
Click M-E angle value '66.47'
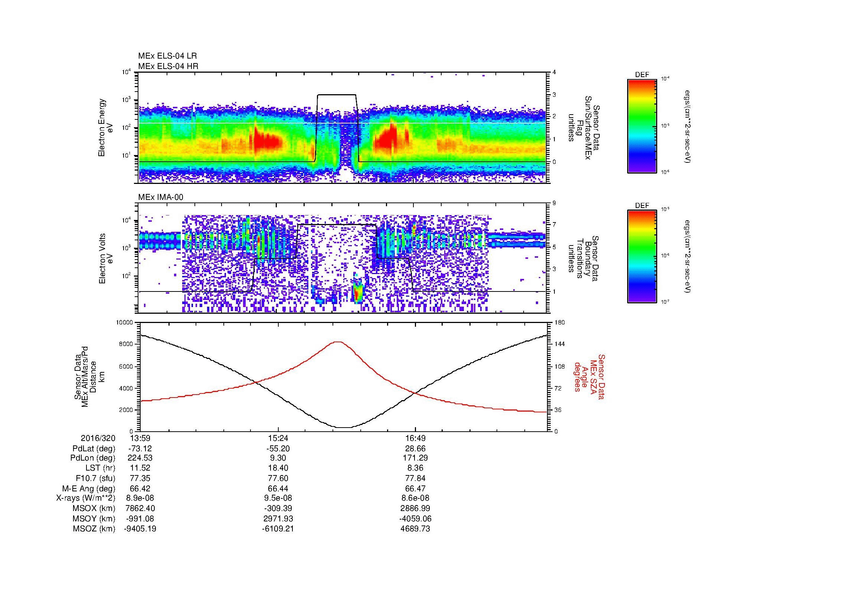[x=415, y=488]
